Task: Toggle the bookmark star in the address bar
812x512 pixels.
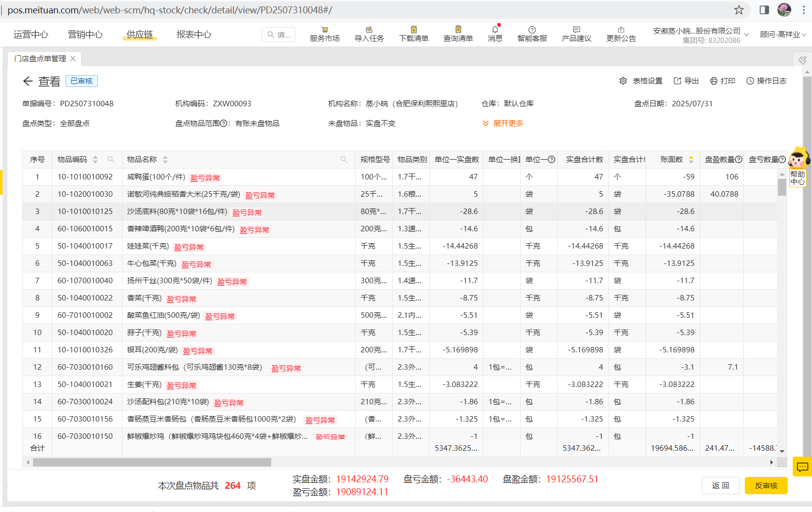Action: (738, 9)
